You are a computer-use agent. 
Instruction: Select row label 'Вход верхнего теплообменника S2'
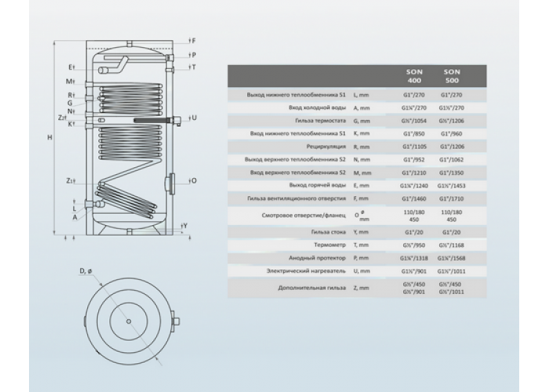pos(298,172)
